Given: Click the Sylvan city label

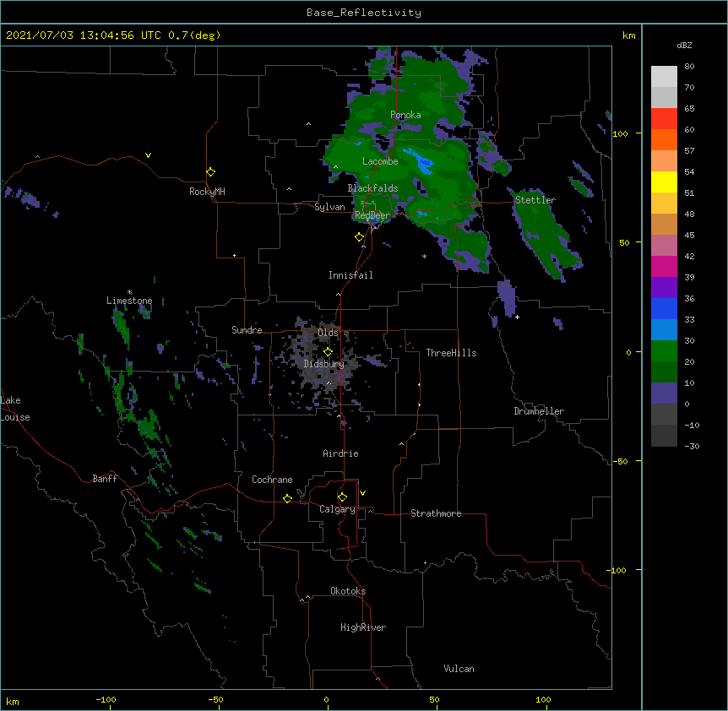Looking at the screenshot, I should pos(329,207).
